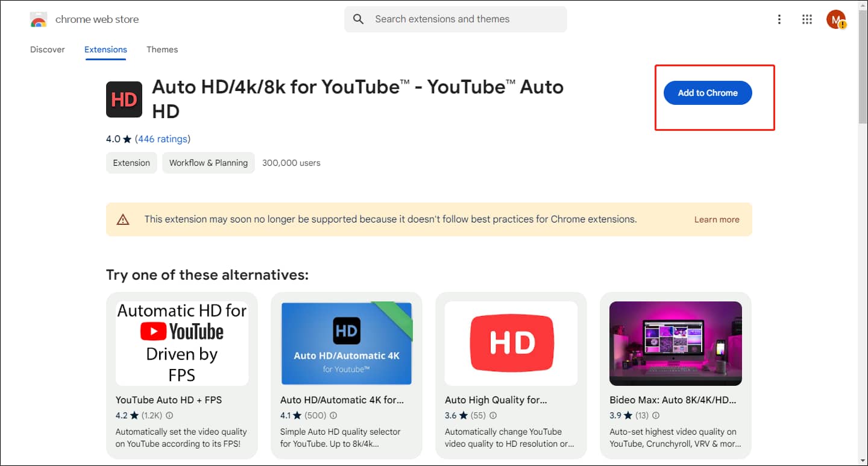
Task: Open the Bideo Max desk setup thumbnail
Action: pyautogui.click(x=676, y=344)
